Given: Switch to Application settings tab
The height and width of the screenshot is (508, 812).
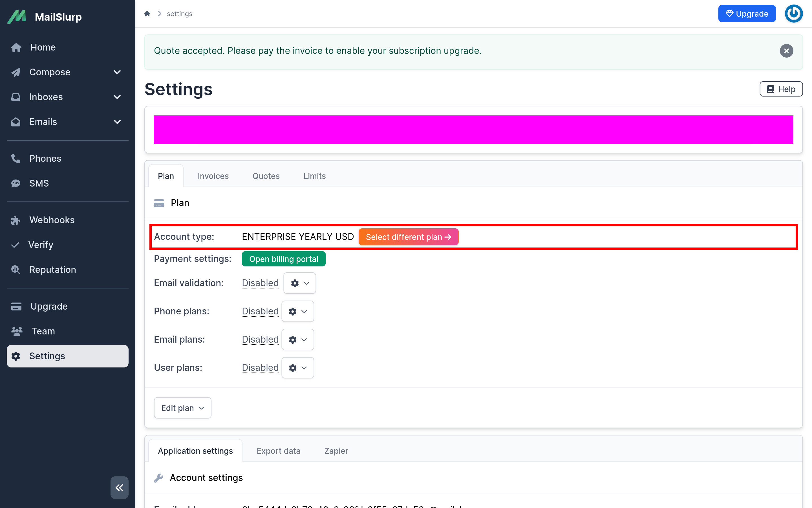Looking at the screenshot, I should coord(195,451).
